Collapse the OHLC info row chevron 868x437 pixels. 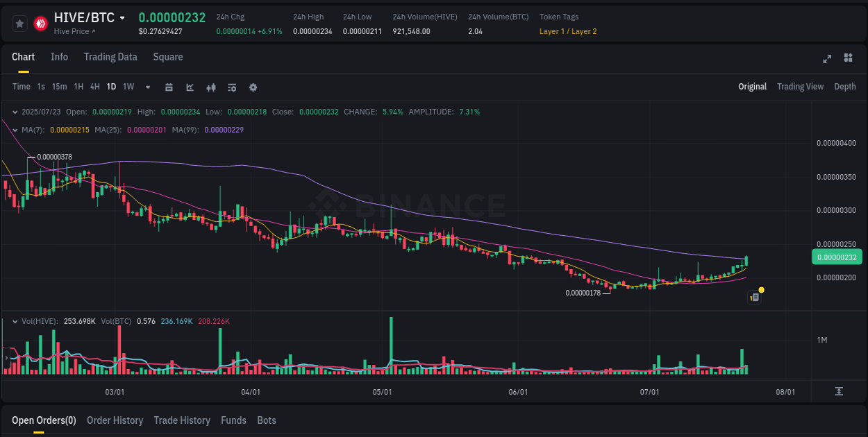click(x=15, y=111)
